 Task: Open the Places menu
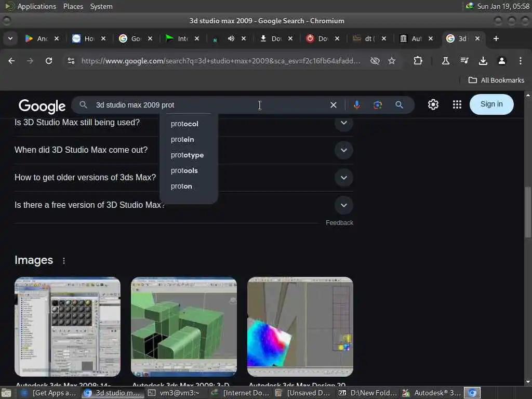click(73, 6)
